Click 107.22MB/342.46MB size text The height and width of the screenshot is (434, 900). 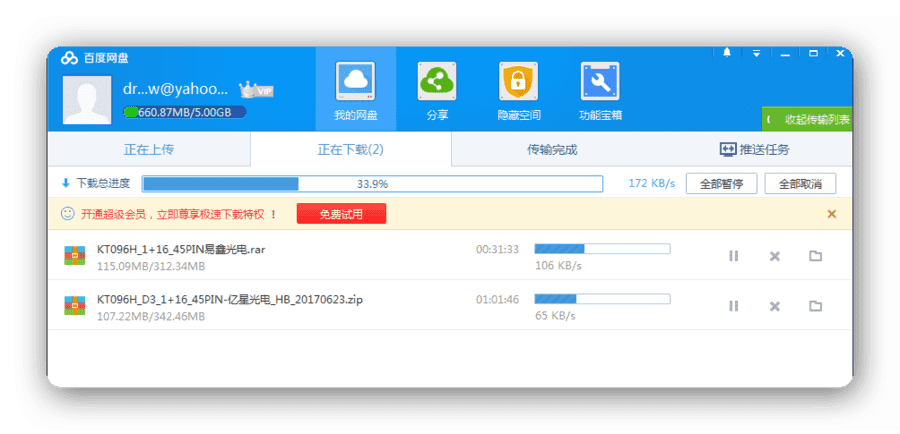[x=151, y=316]
